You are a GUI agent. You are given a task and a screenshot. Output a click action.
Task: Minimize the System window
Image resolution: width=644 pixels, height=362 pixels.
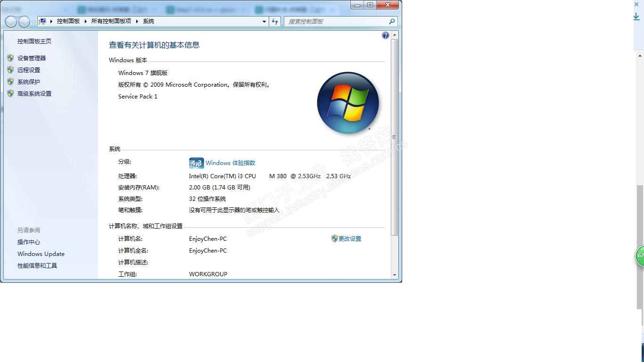pyautogui.click(x=357, y=5)
